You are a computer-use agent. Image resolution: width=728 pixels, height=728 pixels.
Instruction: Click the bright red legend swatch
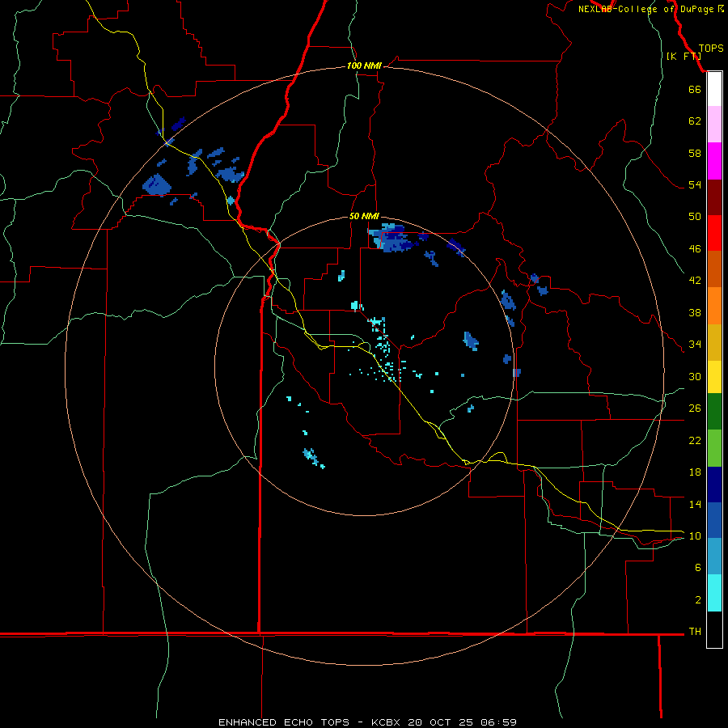coord(714,233)
